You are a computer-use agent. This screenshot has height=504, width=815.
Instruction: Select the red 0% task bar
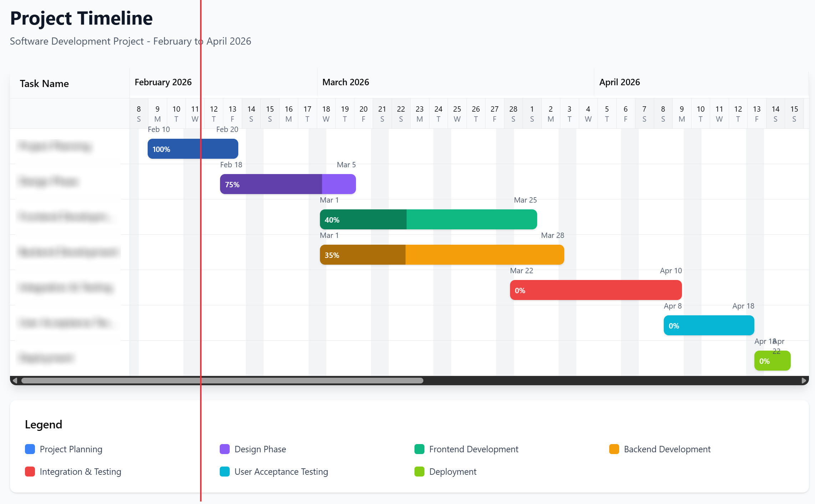pos(596,290)
